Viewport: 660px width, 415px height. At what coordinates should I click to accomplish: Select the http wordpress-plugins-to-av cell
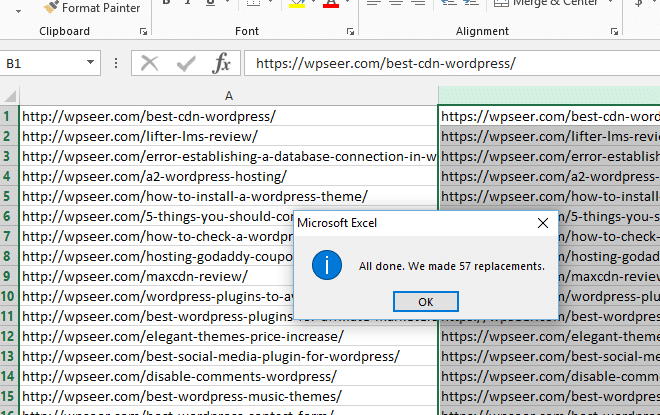pyautogui.click(x=157, y=296)
